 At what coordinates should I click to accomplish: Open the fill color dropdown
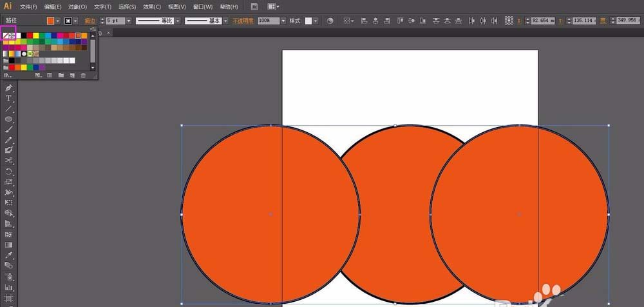[58, 21]
